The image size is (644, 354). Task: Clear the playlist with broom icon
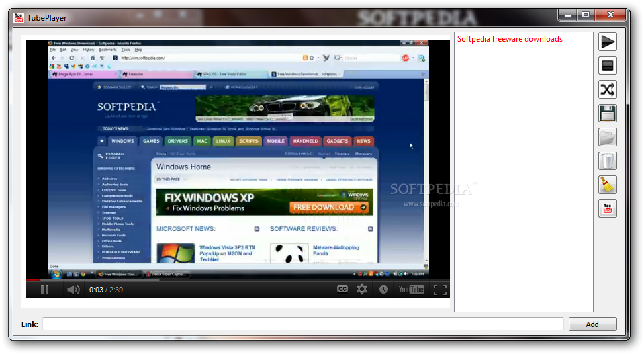608,185
